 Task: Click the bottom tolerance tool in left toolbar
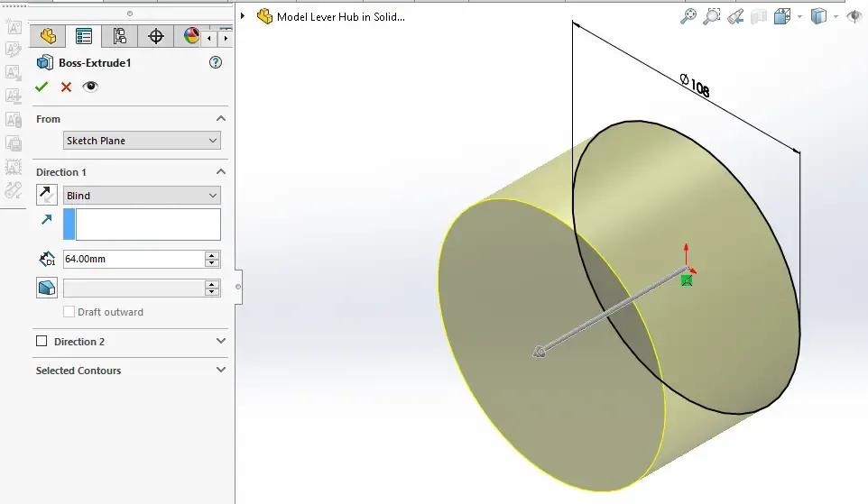coord(14,190)
